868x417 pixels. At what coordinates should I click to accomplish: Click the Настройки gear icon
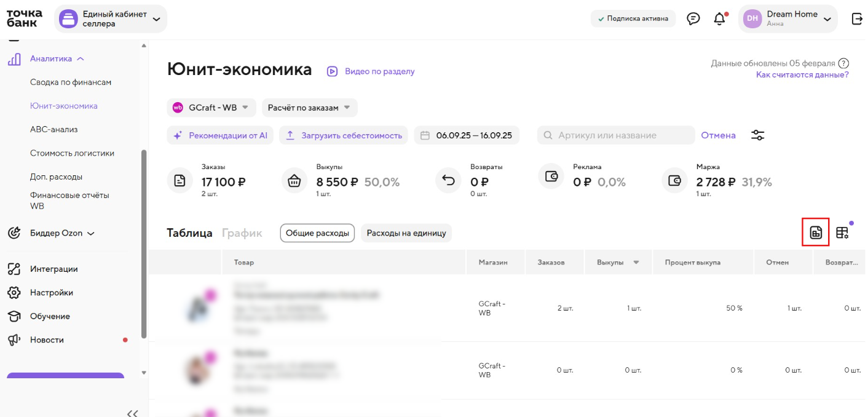click(x=14, y=293)
